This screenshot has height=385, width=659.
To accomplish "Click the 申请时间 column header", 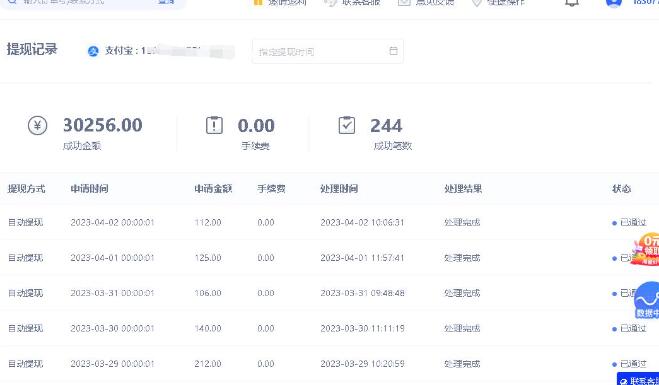I will coord(89,189).
